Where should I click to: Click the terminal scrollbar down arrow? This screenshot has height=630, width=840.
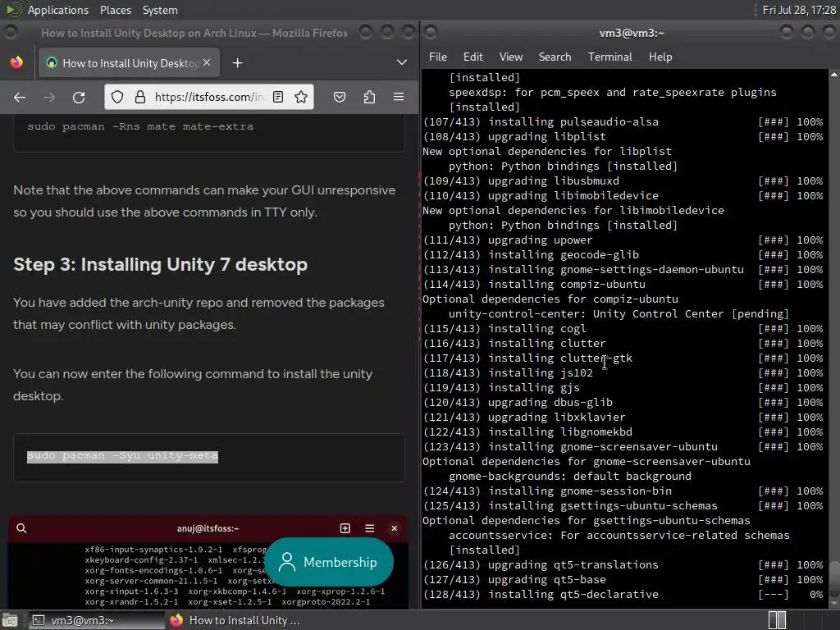pyautogui.click(x=834, y=604)
